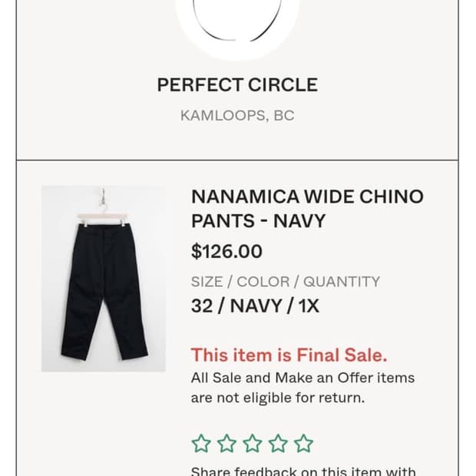Tap the 'PANTS - NAVY' title line
Image resolution: width=476 pixels, height=476 pixels.
258,221
